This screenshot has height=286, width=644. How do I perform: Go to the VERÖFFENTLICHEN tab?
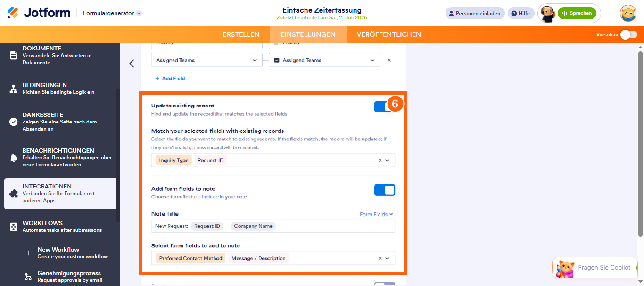click(389, 34)
